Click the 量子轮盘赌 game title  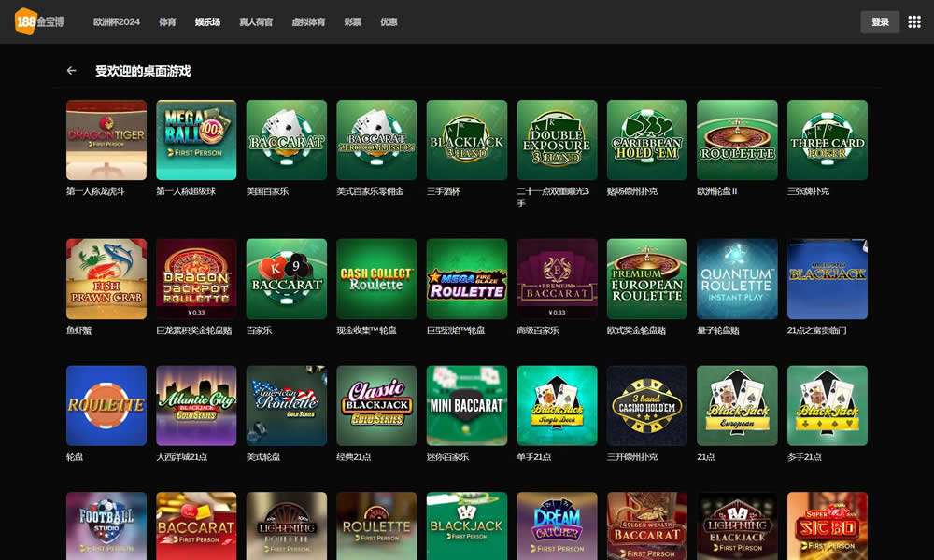coord(717,330)
